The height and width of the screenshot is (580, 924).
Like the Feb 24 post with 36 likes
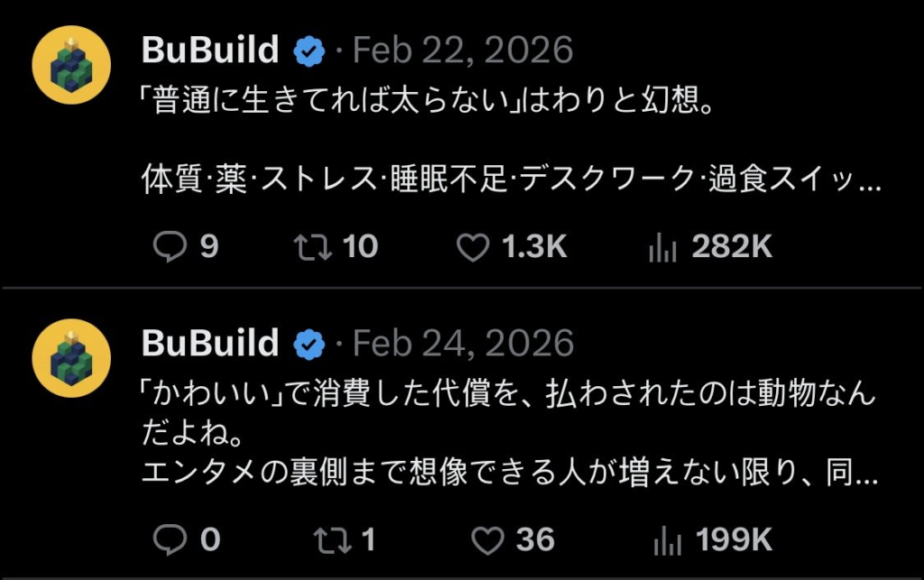488,539
